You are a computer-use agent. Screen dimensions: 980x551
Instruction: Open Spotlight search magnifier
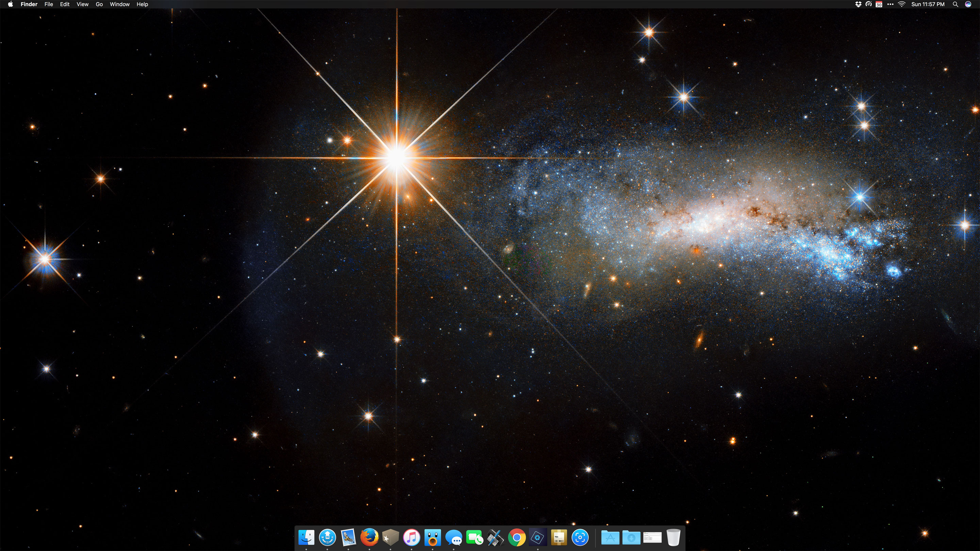(955, 4)
